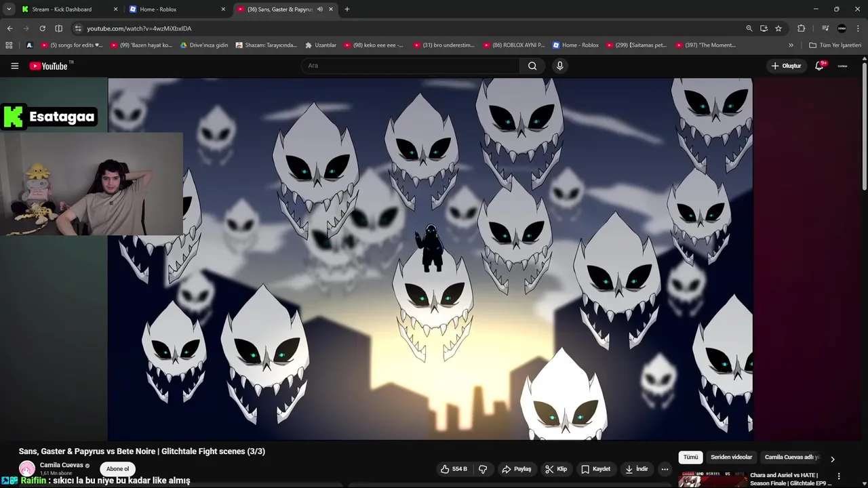Click the YouTube search magnifier button
Viewport: 868px width, 488px height.
click(532, 66)
